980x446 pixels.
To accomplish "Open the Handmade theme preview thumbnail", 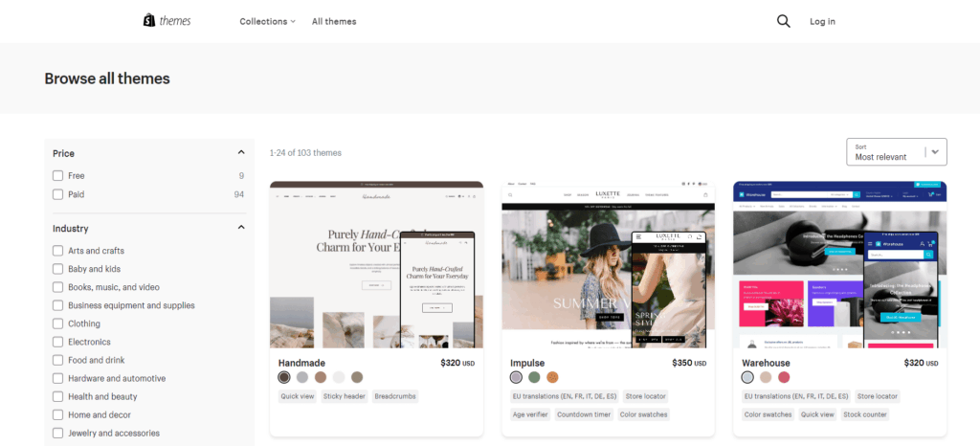I will (x=376, y=264).
